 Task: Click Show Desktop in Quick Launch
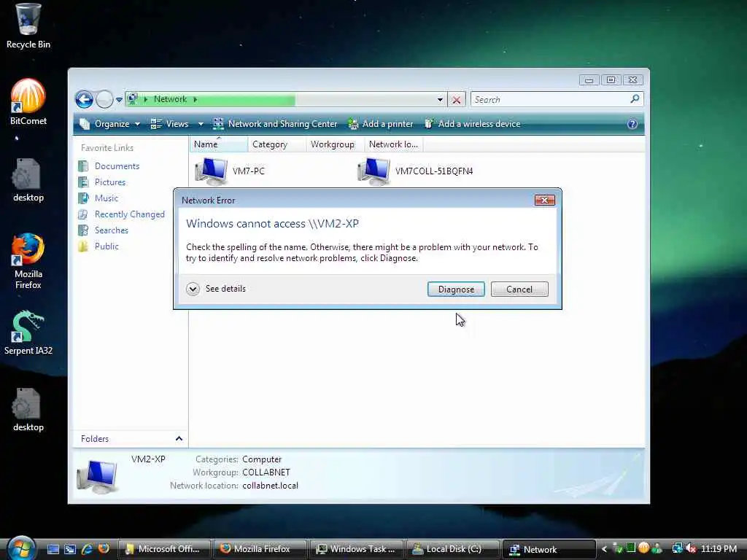(53, 549)
